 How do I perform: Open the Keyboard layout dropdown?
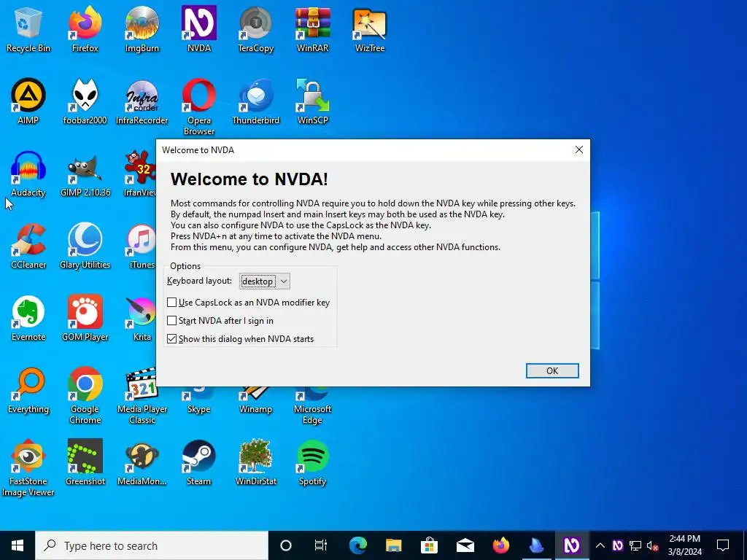(x=264, y=281)
